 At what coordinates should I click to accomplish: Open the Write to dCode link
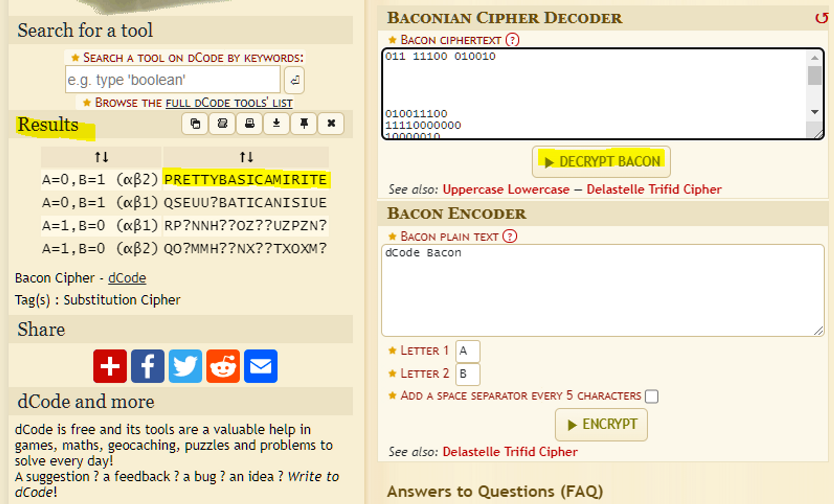point(177,484)
